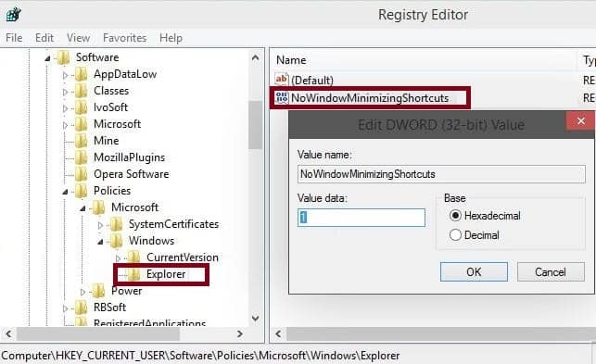Select the Microsoft key under Software
Screen dimensions: 596x364
click(117, 124)
